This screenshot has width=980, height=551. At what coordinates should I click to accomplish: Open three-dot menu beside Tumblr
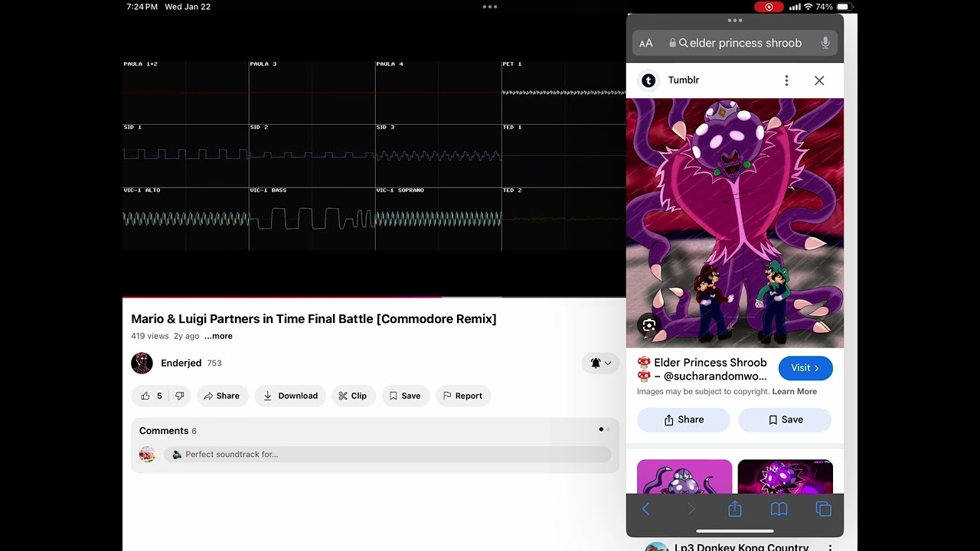click(x=786, y=80)
